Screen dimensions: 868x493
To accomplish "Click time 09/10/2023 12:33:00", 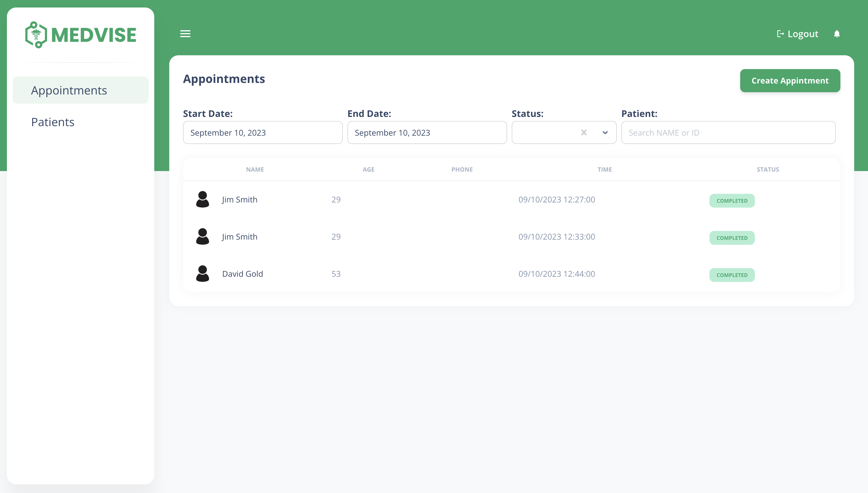I will click(x=556, y=237).
